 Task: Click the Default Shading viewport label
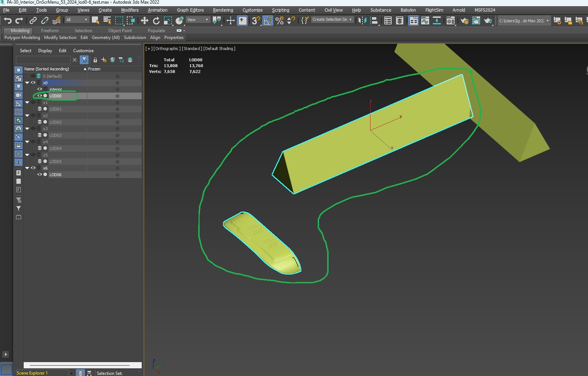(219, 49)
